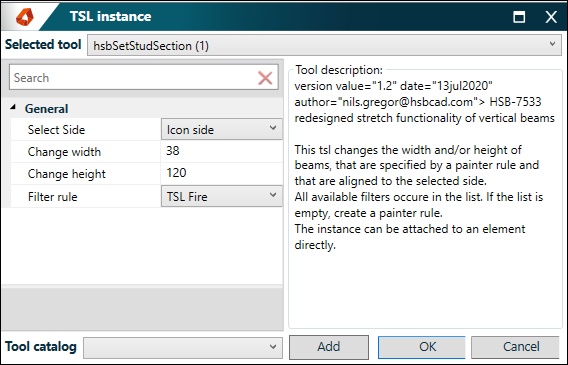Open the Select Side dropdown

[221, 129]
